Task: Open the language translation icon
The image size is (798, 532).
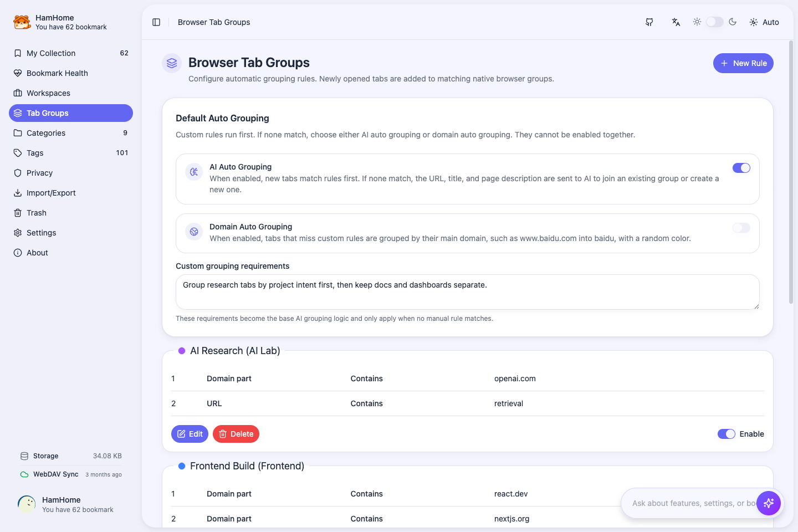Action: (676, 22)
